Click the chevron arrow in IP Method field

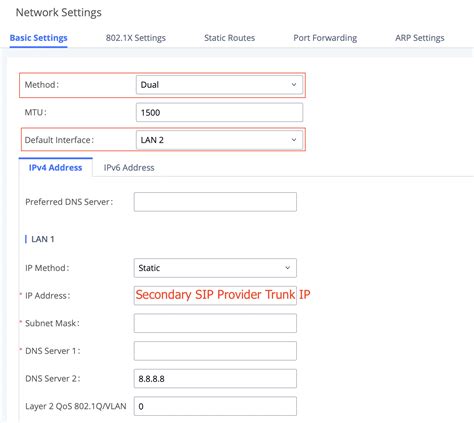point(287,268)
